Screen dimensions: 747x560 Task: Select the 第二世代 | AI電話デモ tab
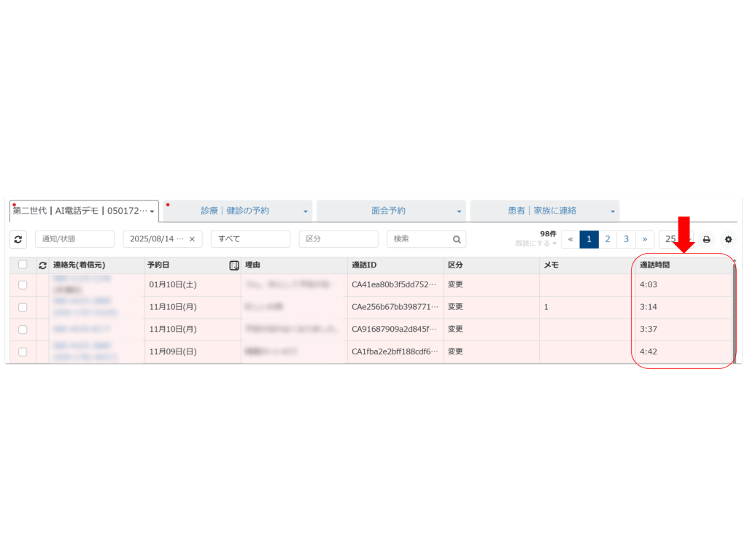(80, 211)
